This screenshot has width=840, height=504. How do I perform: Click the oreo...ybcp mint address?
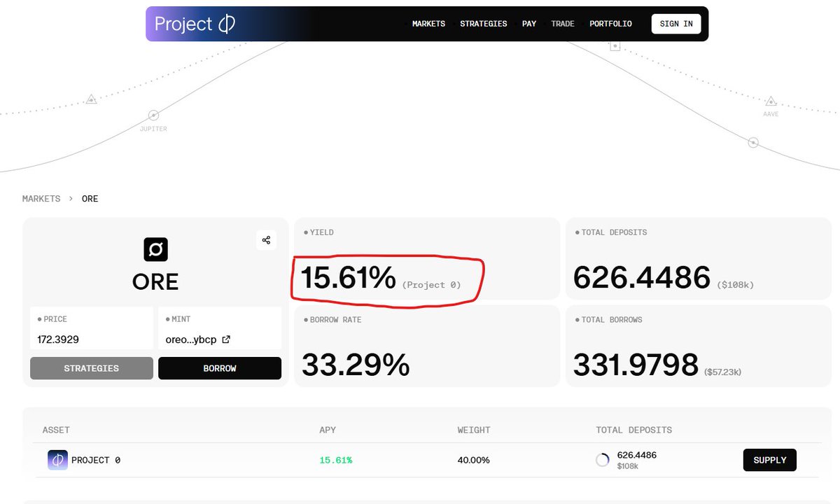[x=190, y=339]
